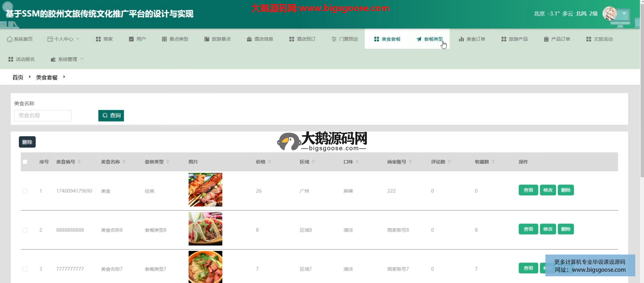
Task: Click the home icon beside 系统首页
Action: (10, 39)
